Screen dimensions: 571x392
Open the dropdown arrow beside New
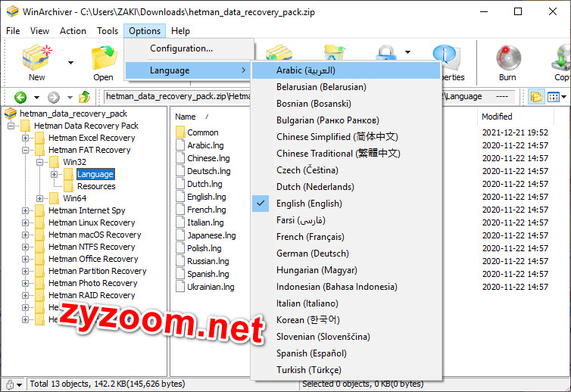point(70,63)
